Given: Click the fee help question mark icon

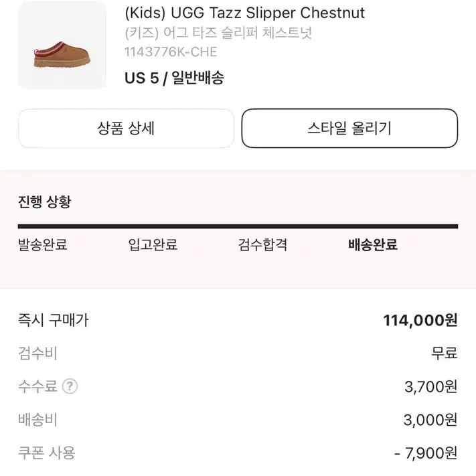Looking at the screenshot, I should coord(70,386).
